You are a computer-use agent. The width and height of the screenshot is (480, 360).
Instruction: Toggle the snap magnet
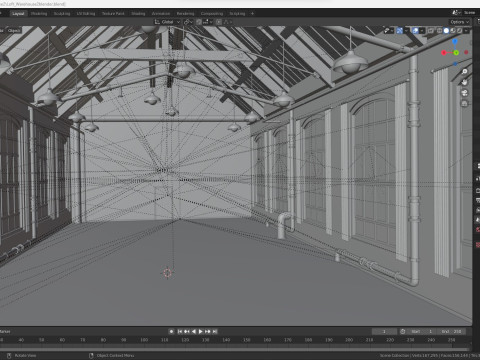pyautogui.click(x=199, y=22)
